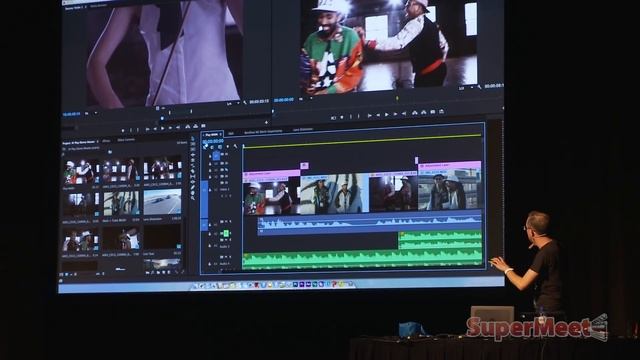The image size is (640, 360).
Task: Toggle sync lock on top video track
Action: tap(222, 155)
